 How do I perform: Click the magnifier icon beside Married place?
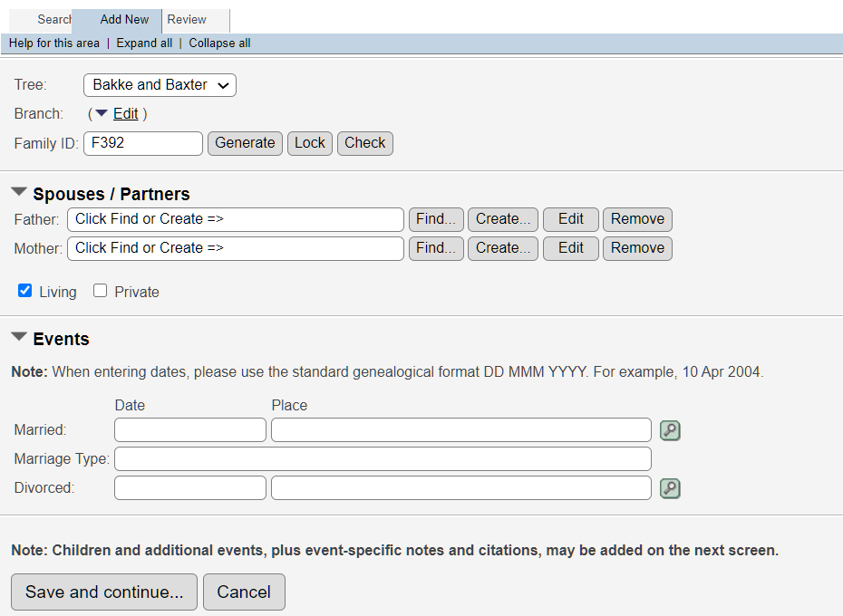(x=670, y=430)
